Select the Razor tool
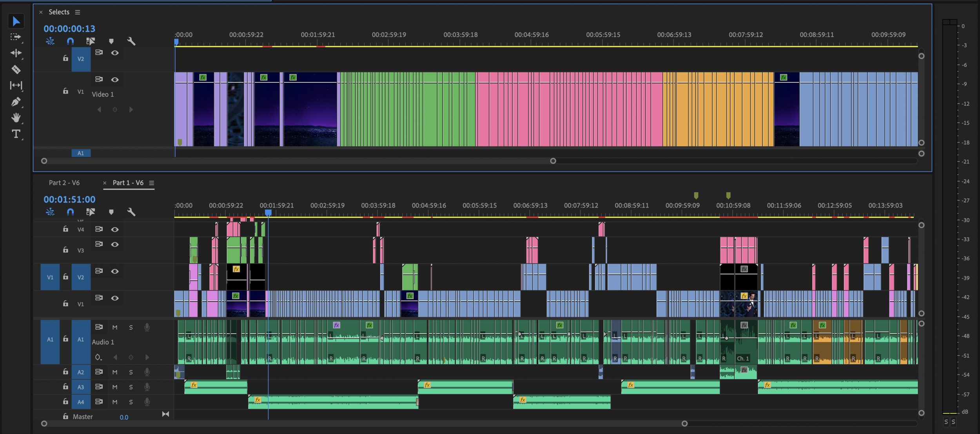 [x=16, y=69]
